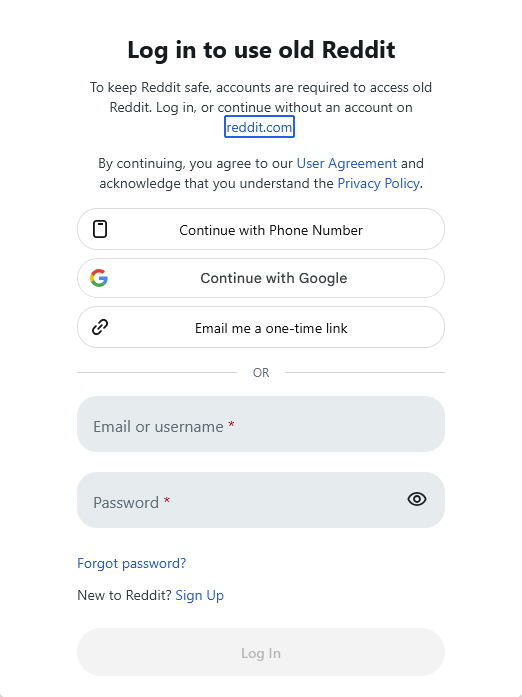Choose Continue with Google
This screenshot has width=522, height=697.
tap(261, 278)
